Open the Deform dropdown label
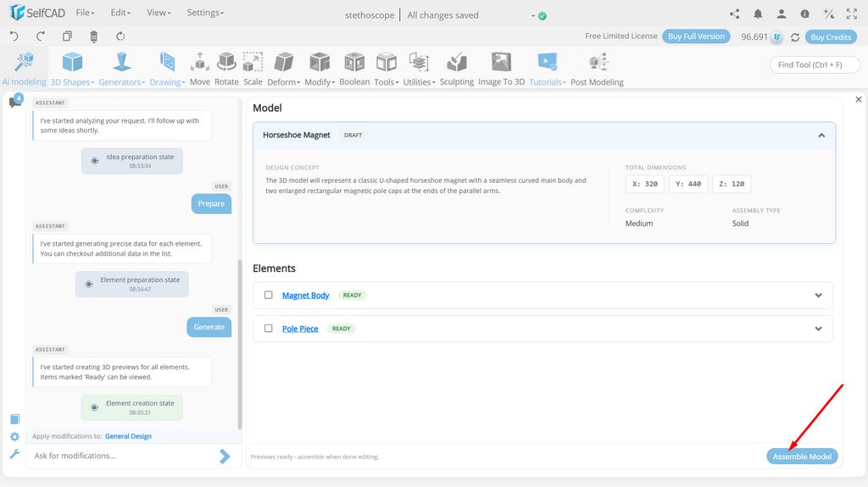Viewport: 868px width, 487px height. tap(283, 82)
